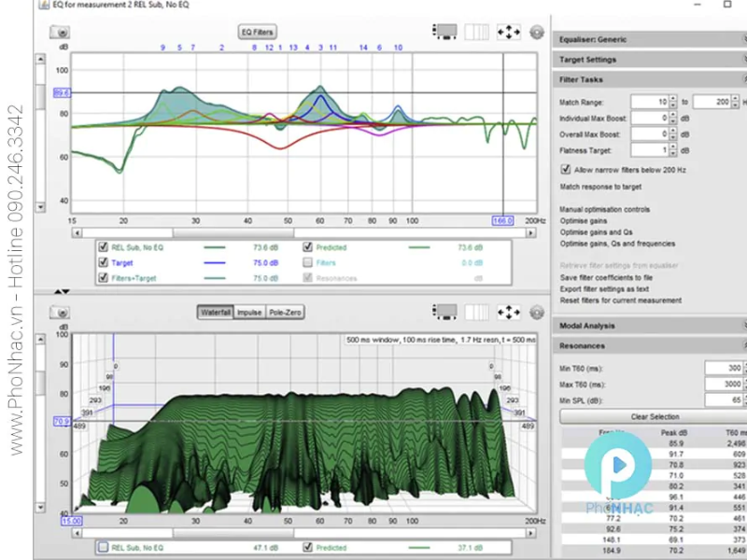Disable Allow narrow filters below 200 Hz
Image resolution: width=747 pixels, height=560 pixels.
point(565,170)
